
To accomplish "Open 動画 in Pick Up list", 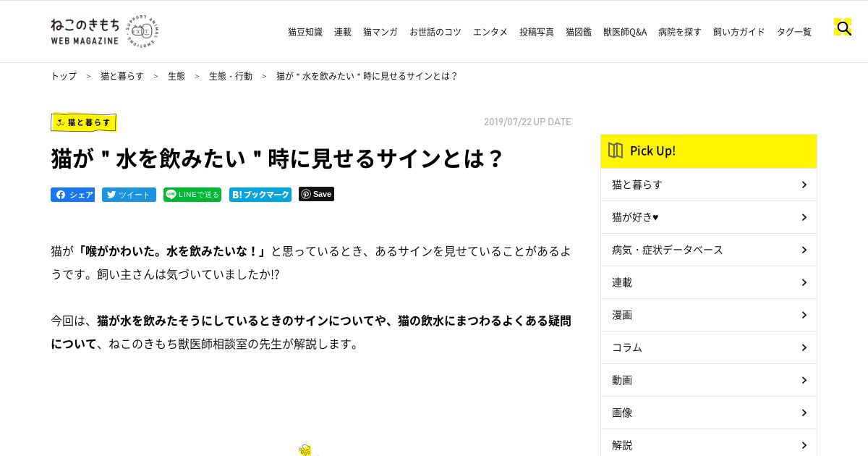I will pos(709,380).
